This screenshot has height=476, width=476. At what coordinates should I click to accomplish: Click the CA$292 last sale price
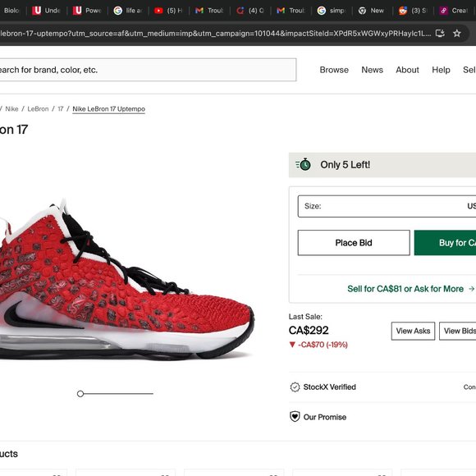point(309,330)
